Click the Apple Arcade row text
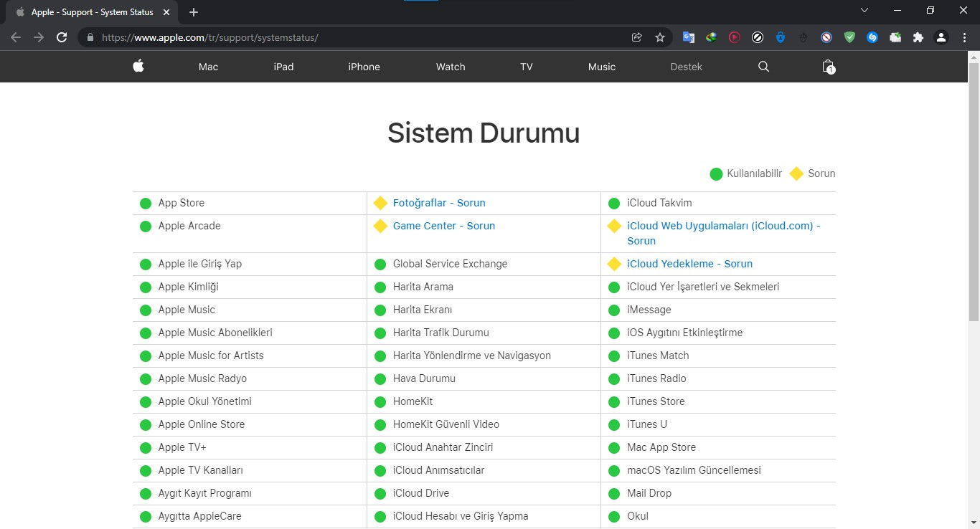The width and height of the screenshot is (980, 529). 189,226
